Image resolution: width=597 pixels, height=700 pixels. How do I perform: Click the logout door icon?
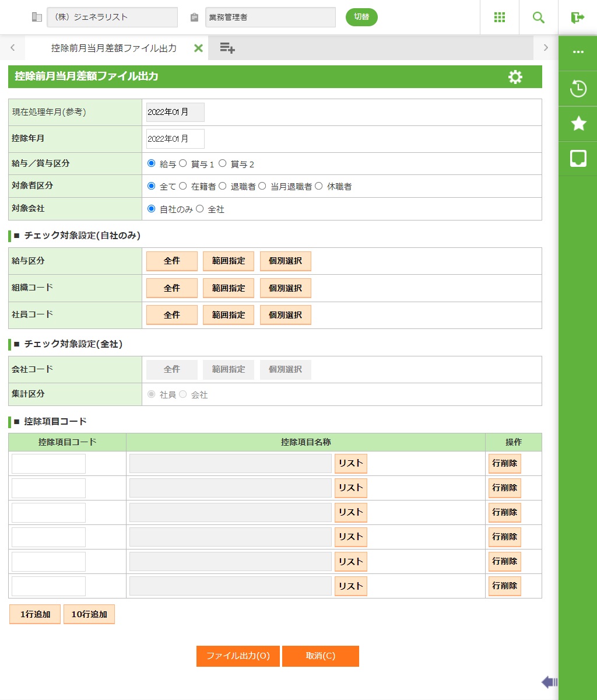tap(577, 17)
